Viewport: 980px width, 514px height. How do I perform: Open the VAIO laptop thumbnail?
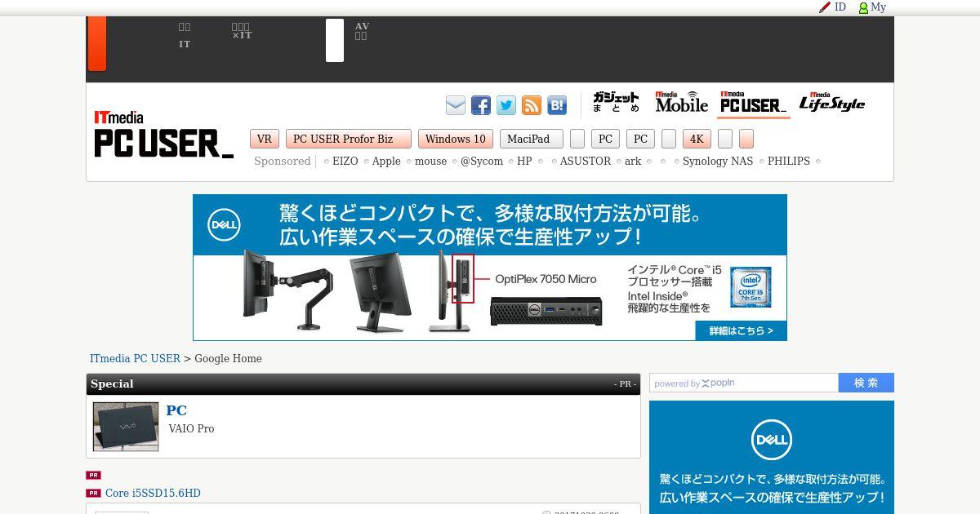tap(126, 427)
